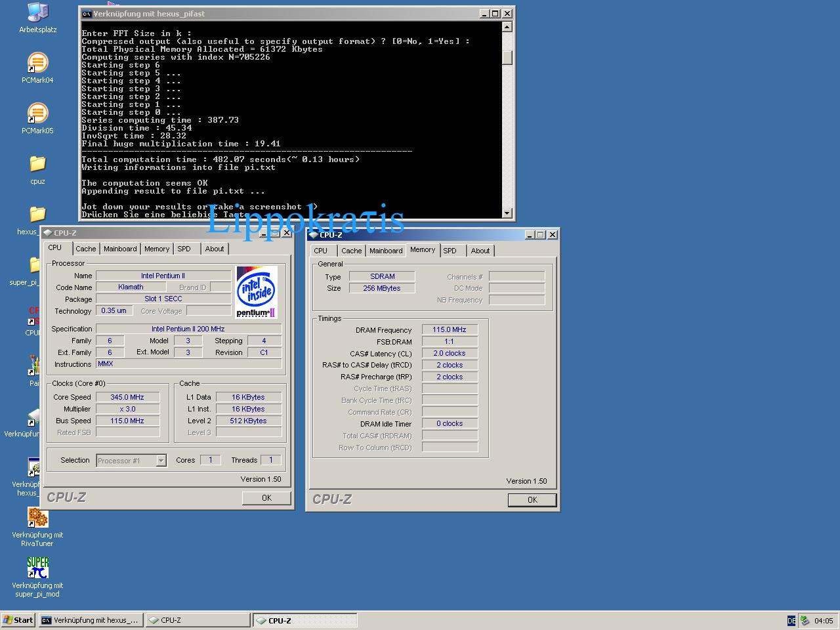Switch to Memory tab in left CPU-Z
The image size is (840, 630).
tap(157, 249)
